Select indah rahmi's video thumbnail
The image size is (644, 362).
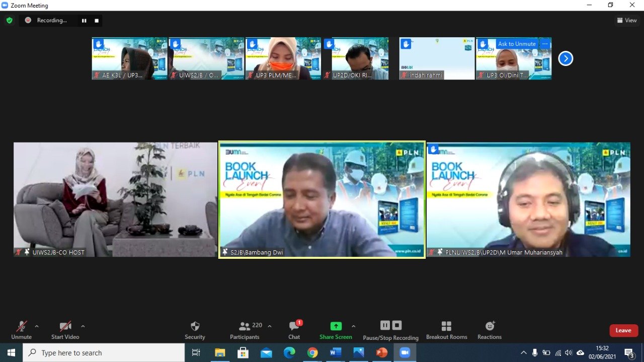coord(437,58)
